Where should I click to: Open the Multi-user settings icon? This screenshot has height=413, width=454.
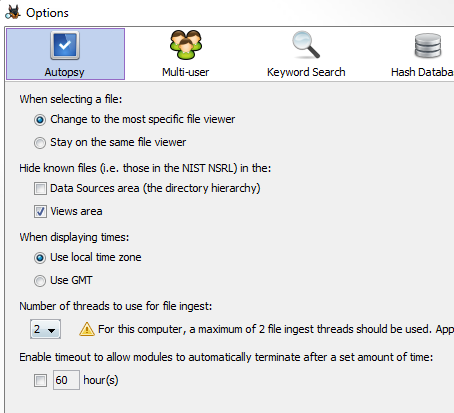click(x=186, y=45)
